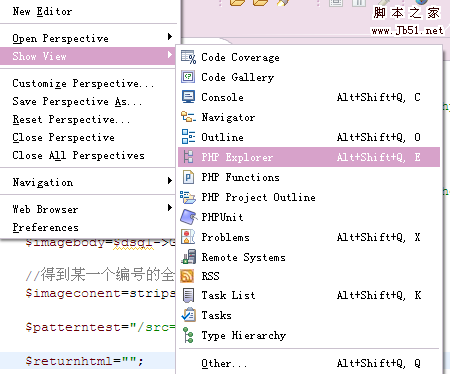Click the PHP Project Outline icon
Image resolution: width=450 pixels, height=374 pixels.
188,197
